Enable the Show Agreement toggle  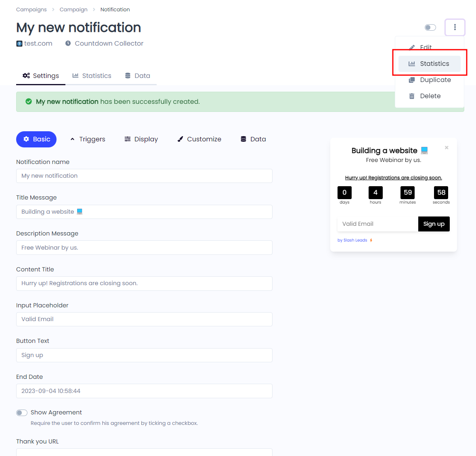coord(22,413)
